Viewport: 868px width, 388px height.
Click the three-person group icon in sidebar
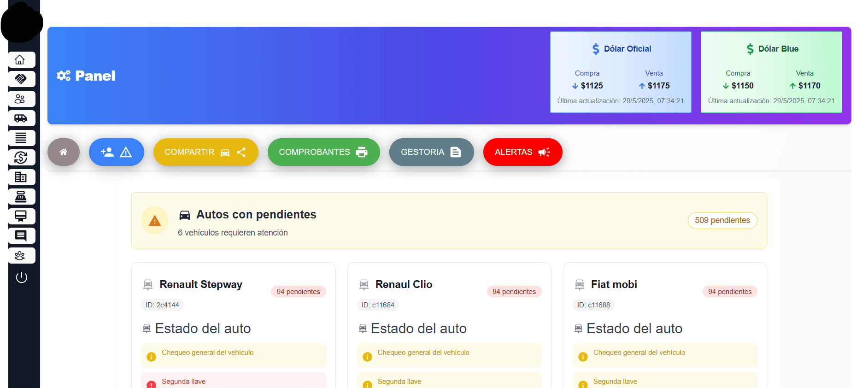(21, 255)
